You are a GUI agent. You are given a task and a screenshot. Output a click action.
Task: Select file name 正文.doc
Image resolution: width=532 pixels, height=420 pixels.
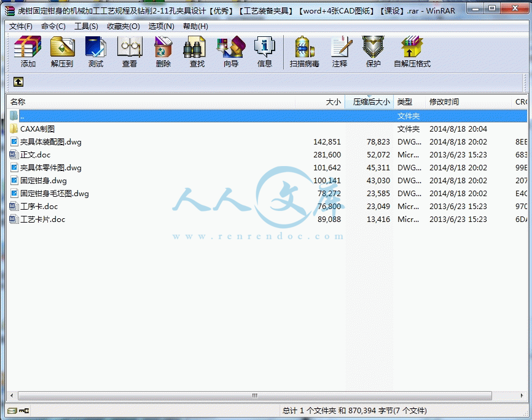[x=35, y=154]
